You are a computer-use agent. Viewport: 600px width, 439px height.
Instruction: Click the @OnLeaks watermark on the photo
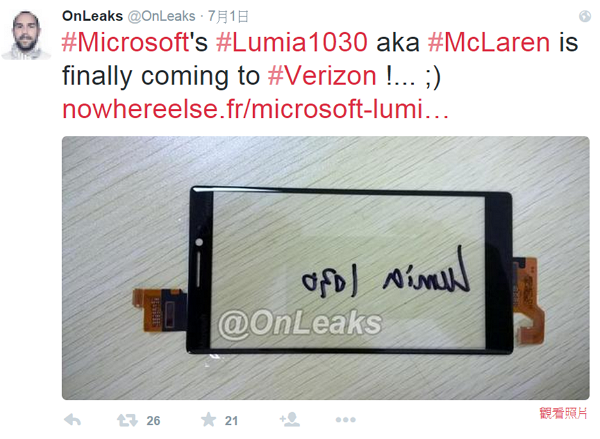pyautogui.click(x=300, y=323)
